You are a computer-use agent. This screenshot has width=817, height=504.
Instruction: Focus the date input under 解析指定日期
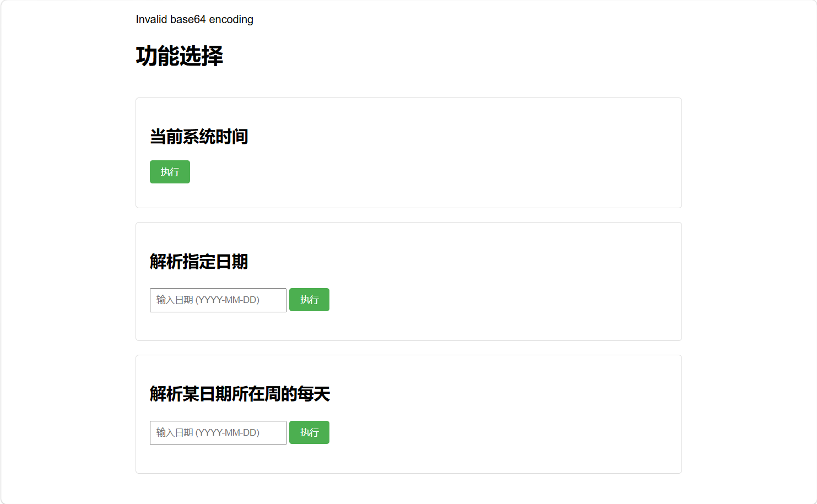(218, 300)
